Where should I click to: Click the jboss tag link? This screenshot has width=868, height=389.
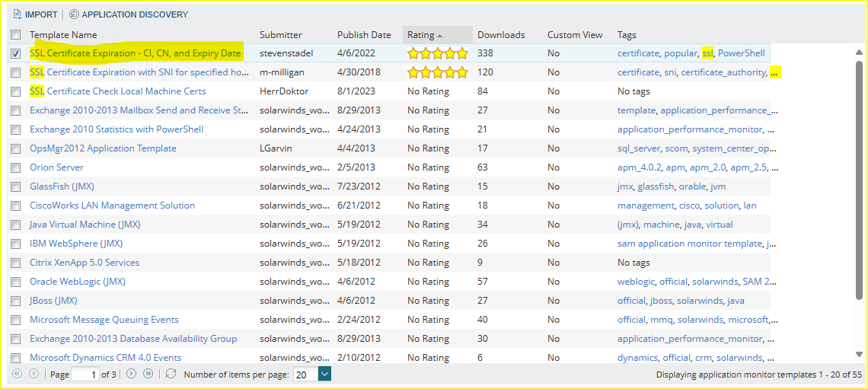pyautogui.click(x=662, y=301)
